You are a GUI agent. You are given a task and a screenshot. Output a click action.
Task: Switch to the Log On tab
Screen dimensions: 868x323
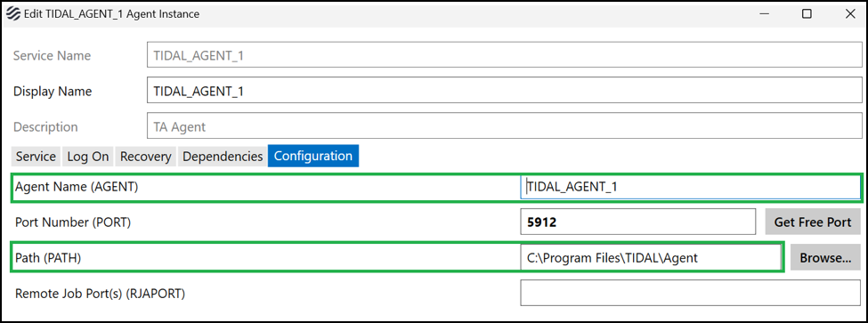(88, 156)
